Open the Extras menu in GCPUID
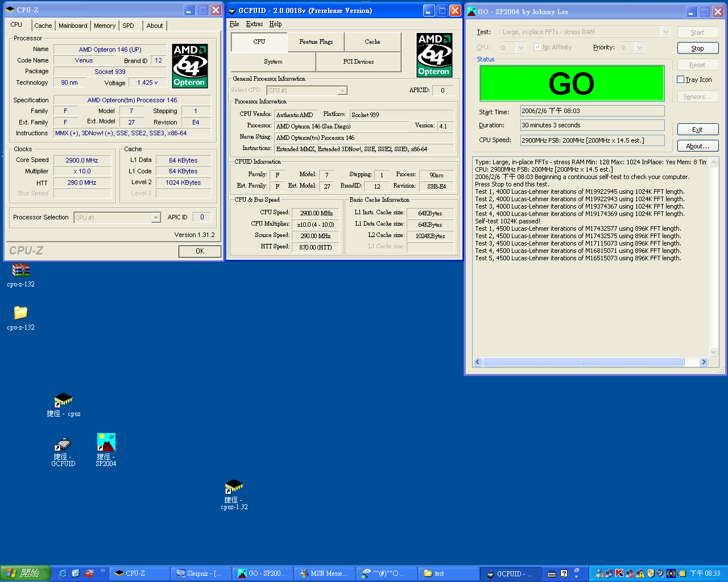 coord(254,24)
